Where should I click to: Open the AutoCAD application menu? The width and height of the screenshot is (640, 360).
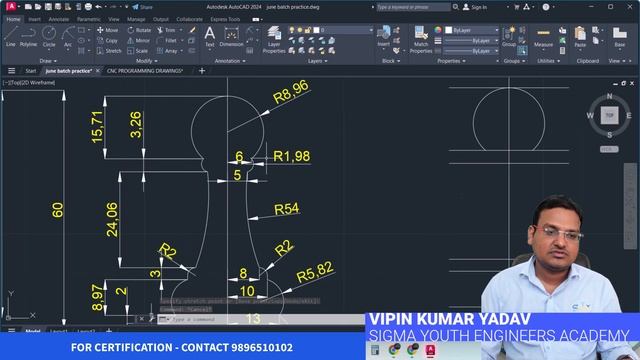[11, 7]
